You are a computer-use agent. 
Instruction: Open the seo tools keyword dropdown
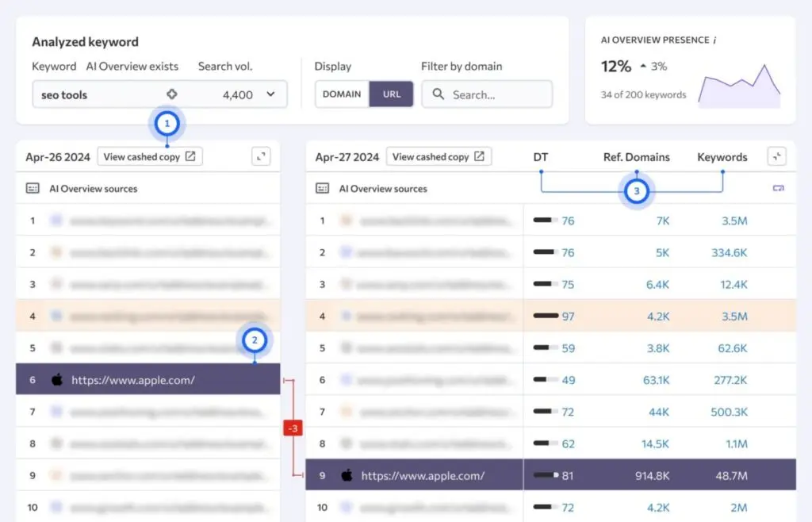[x=270, y=94]
